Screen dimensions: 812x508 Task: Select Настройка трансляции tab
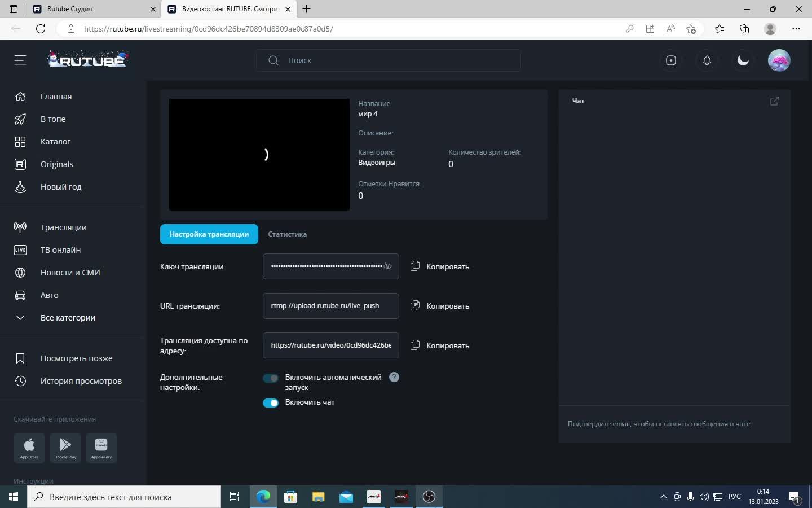(209, 234)
